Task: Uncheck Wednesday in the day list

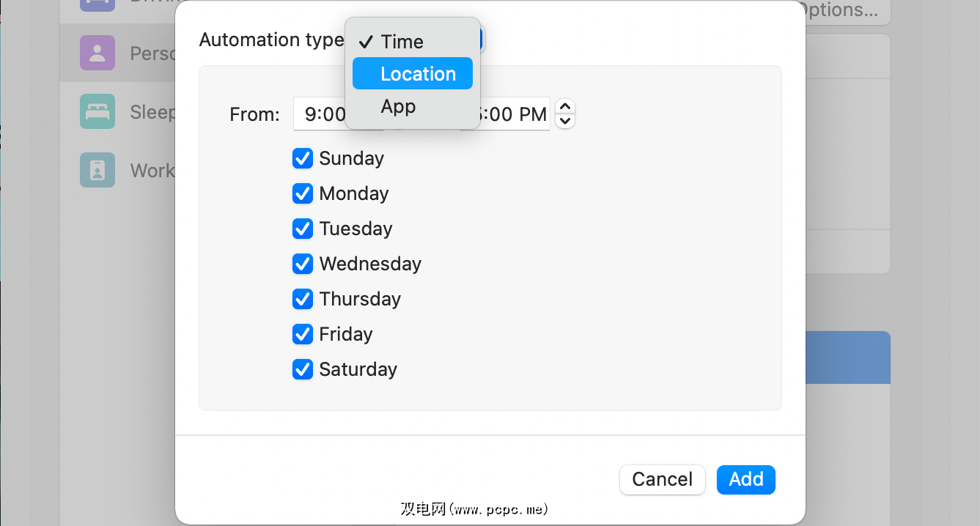Action: tap(303, 264)
